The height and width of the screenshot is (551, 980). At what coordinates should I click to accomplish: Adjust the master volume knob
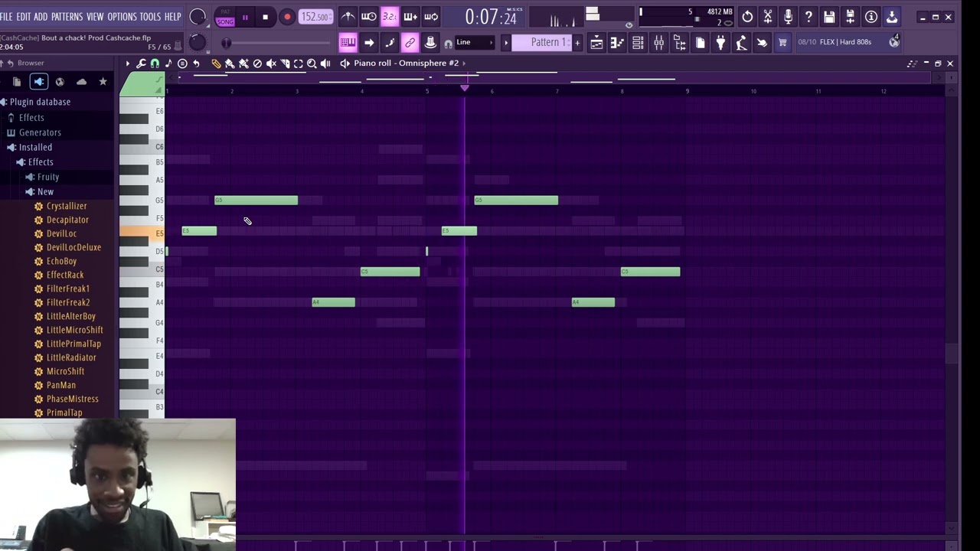coord(198,17)
